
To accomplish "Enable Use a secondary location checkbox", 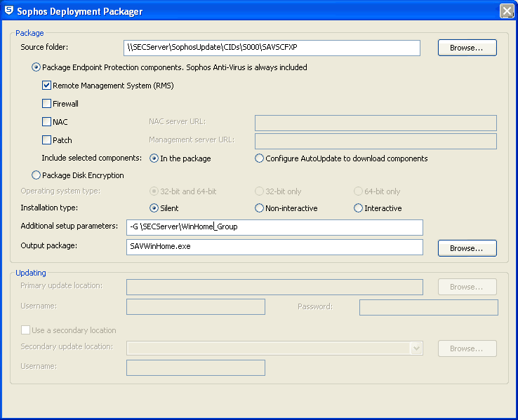I will (25, 330).
